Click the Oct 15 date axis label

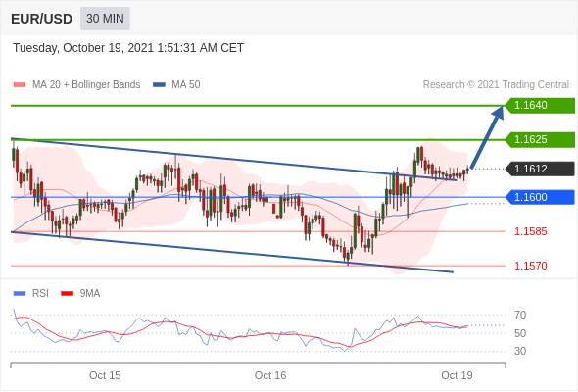point(105,375)
